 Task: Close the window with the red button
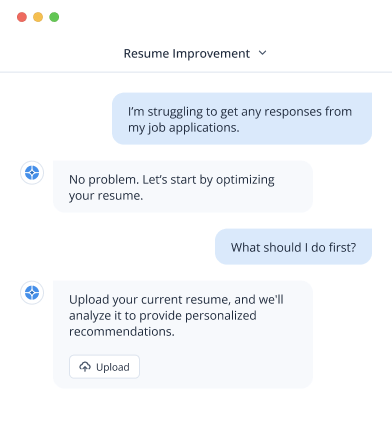(22, 17)
